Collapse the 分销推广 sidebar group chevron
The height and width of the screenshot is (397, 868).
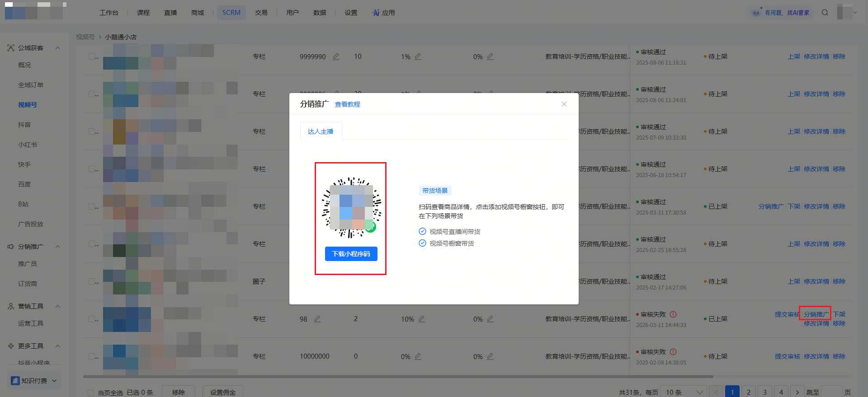click(58, 247)
